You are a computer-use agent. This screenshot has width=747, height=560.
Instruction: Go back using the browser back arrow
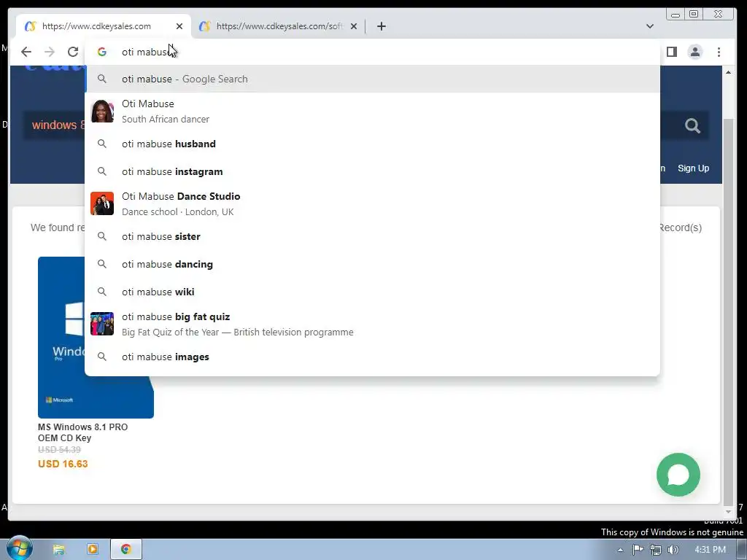click(26, 52)
